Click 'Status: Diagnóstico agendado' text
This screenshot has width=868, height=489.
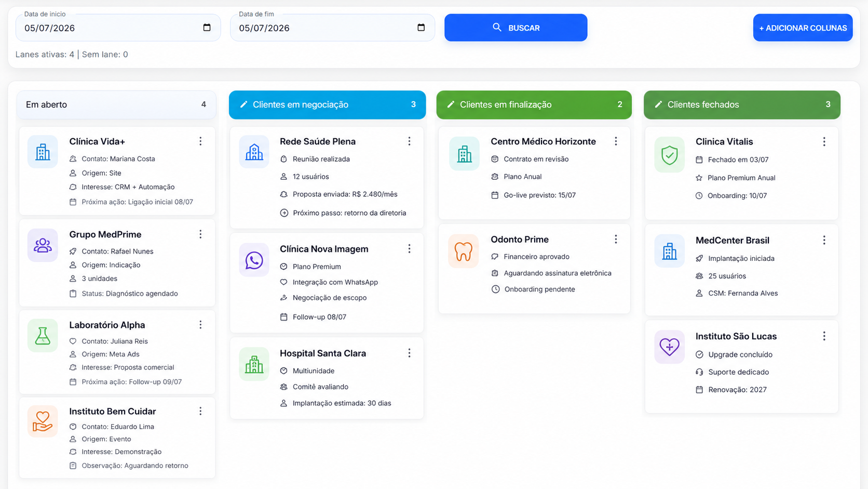(130, 294)
